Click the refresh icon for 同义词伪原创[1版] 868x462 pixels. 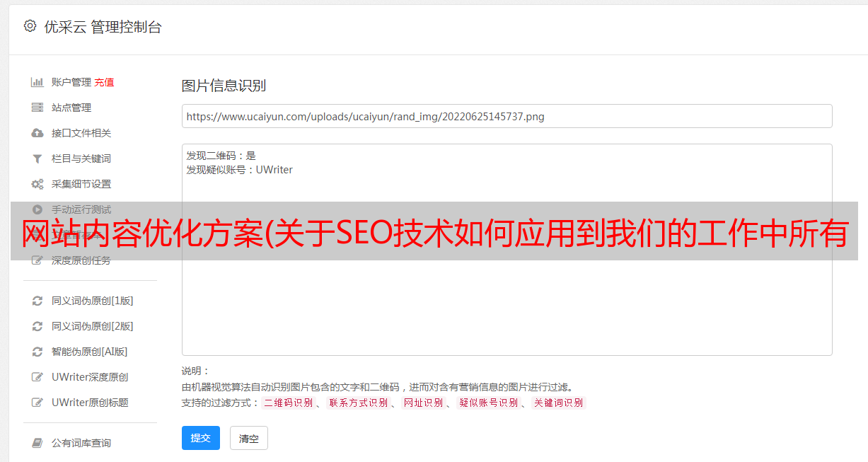pos(37,301)
